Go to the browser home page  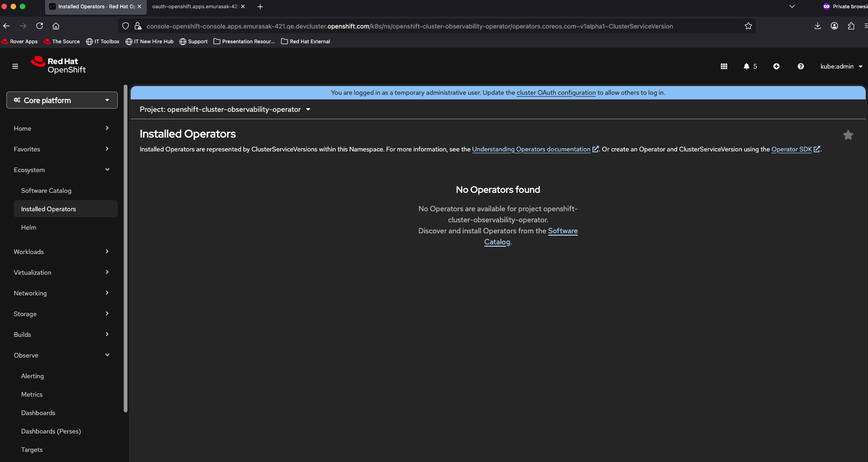(56, 26)
